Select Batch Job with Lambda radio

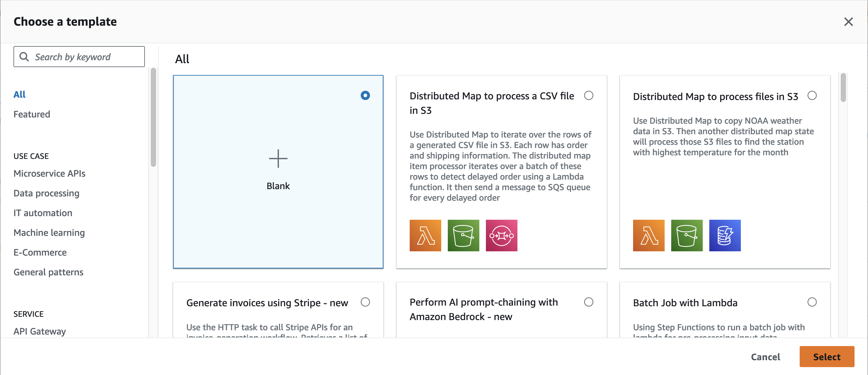(x=812, y=302)
